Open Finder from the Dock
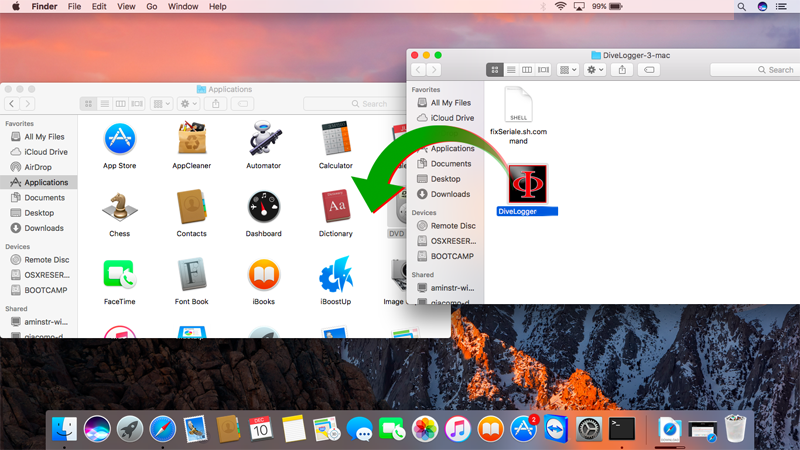 click(x=64, y=429)
